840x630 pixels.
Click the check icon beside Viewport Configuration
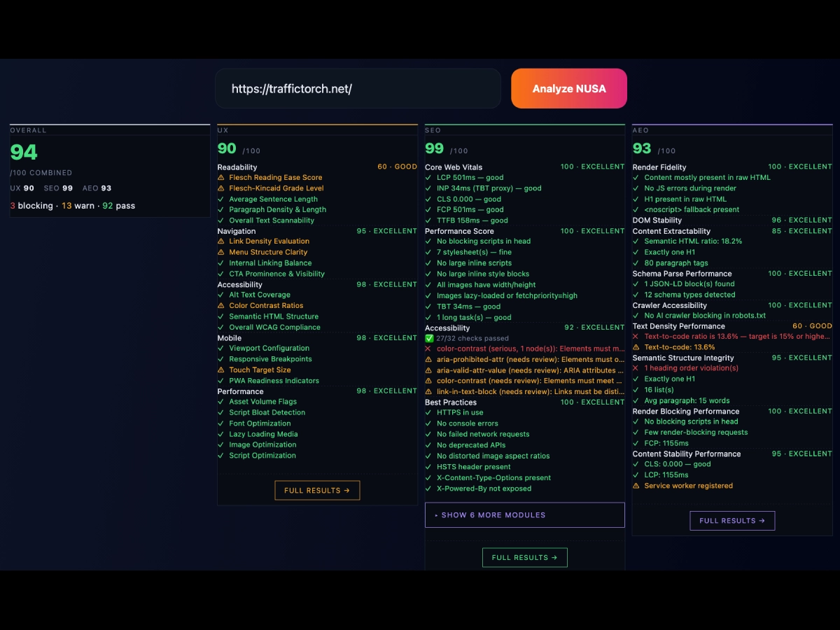pos(221,348)
